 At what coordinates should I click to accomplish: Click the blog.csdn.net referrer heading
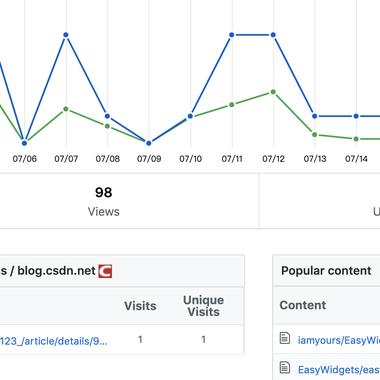(x=56, y=270)
